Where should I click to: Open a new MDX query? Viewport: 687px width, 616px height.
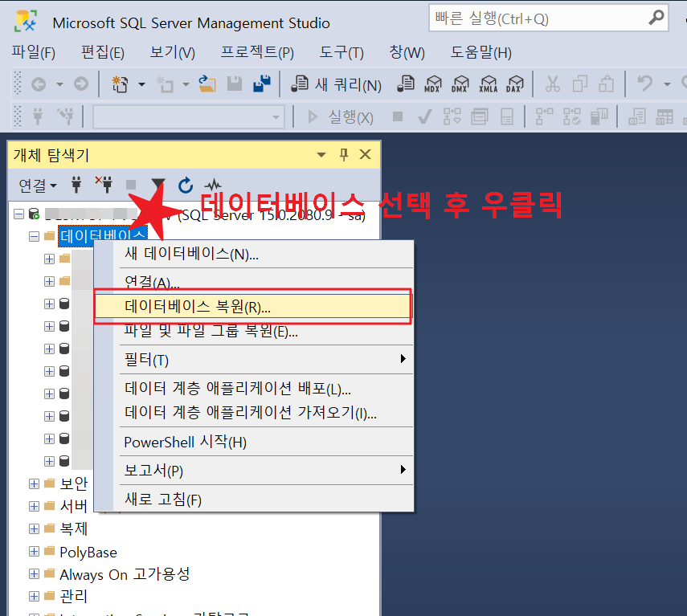(433, 84)
